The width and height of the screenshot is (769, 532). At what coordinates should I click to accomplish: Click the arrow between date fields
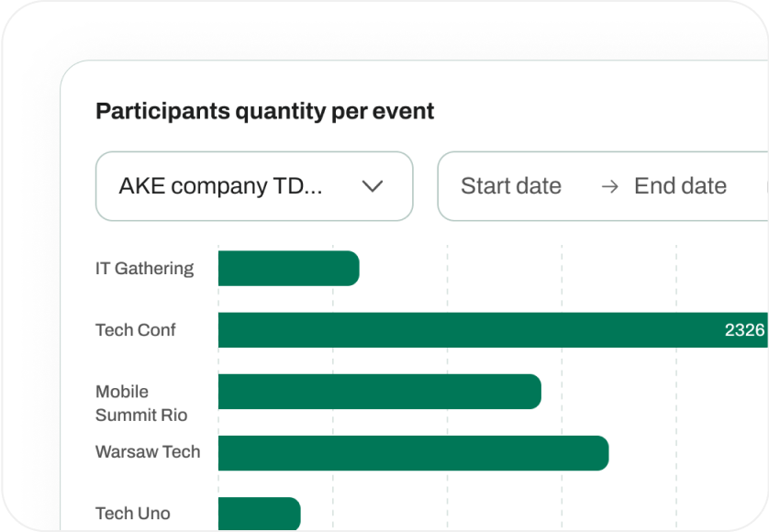[x=609, y=187]
